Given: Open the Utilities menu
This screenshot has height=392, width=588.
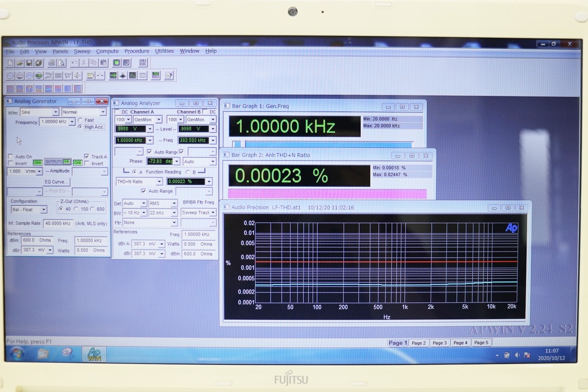Looking at the screenshot, I should [164, 51].
